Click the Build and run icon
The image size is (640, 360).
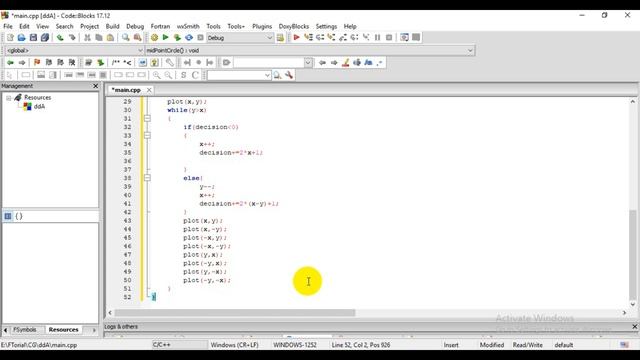(177, 38)
